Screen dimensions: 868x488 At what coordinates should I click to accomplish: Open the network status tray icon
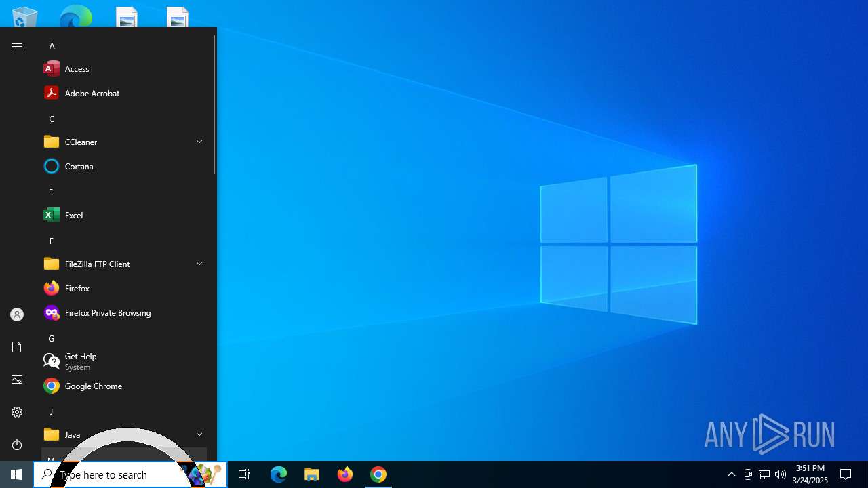pos(764,474)
